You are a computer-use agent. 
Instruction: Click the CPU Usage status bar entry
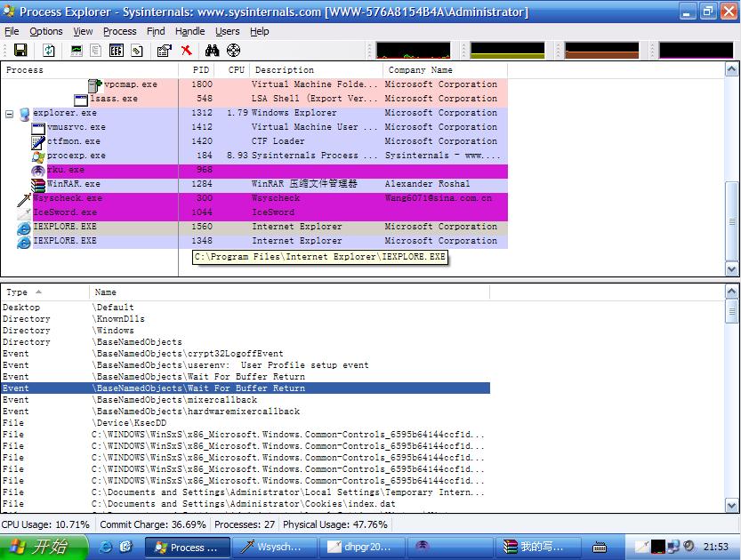point(46,524)
